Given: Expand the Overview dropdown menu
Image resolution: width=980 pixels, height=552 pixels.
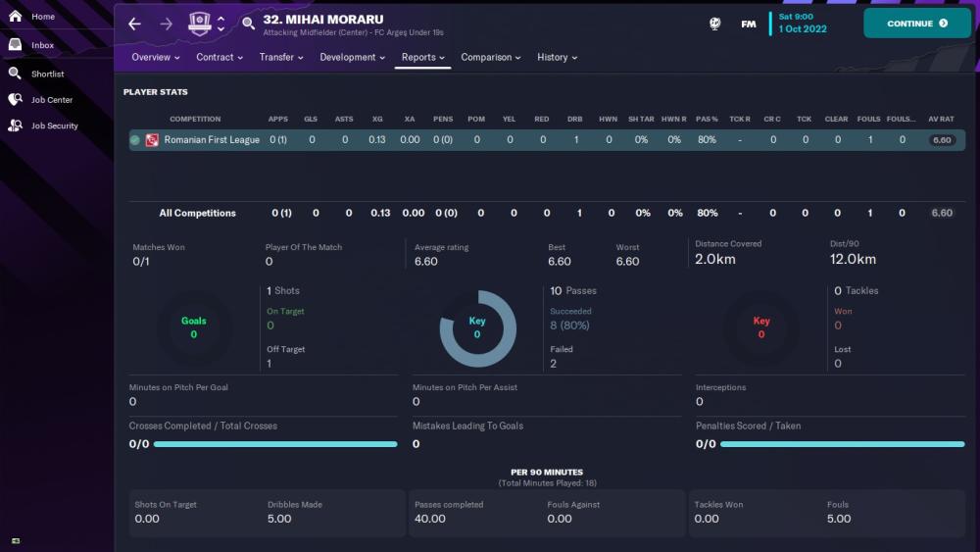Looking at the screenshot, I should pyautogui.click(x=156, y=57).
